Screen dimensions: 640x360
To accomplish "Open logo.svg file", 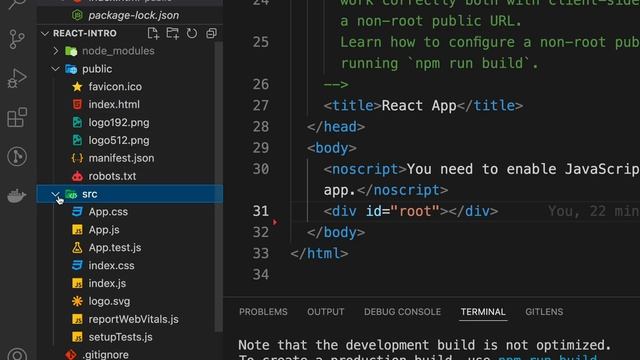I will pos(109,301).
